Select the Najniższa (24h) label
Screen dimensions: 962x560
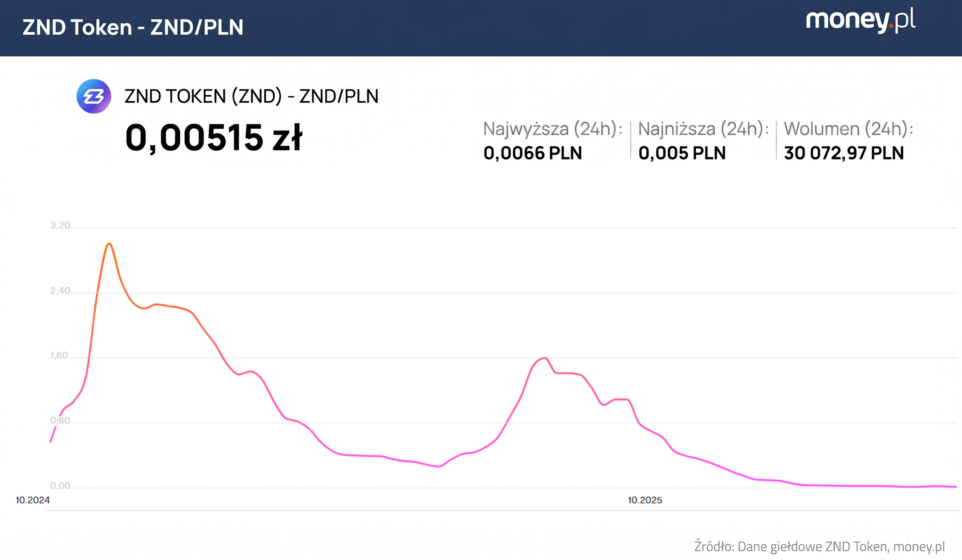(703, 129)
